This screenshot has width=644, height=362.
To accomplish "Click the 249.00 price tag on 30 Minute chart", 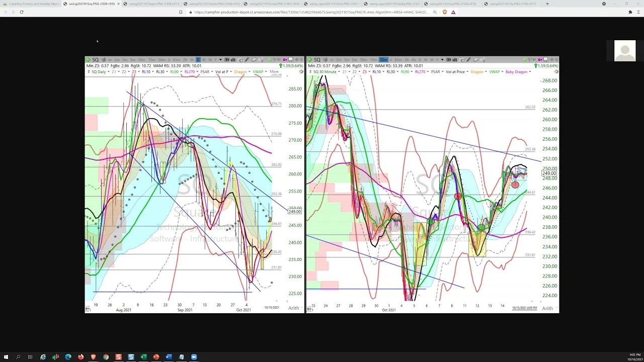I will tap(549, 173).
